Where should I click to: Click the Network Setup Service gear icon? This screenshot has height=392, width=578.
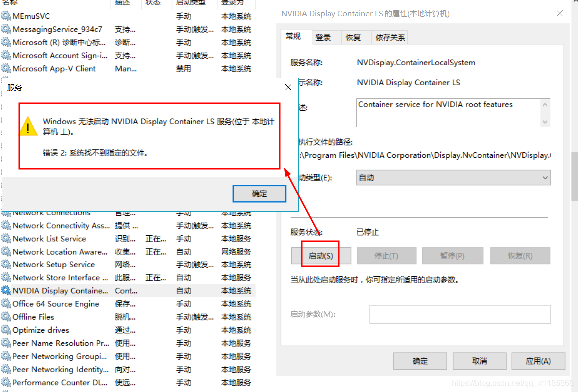click(x=6, y=264)
